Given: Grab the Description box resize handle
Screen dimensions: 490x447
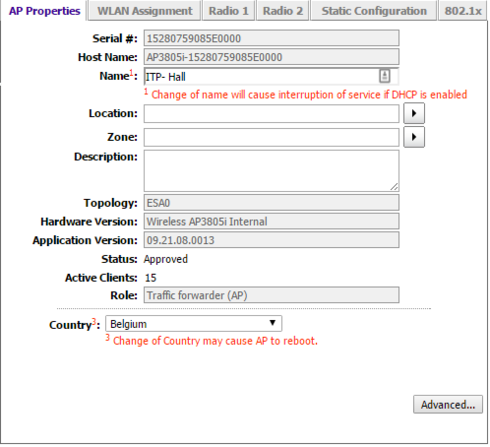Looking at the screenshot, I should point(394,187).
